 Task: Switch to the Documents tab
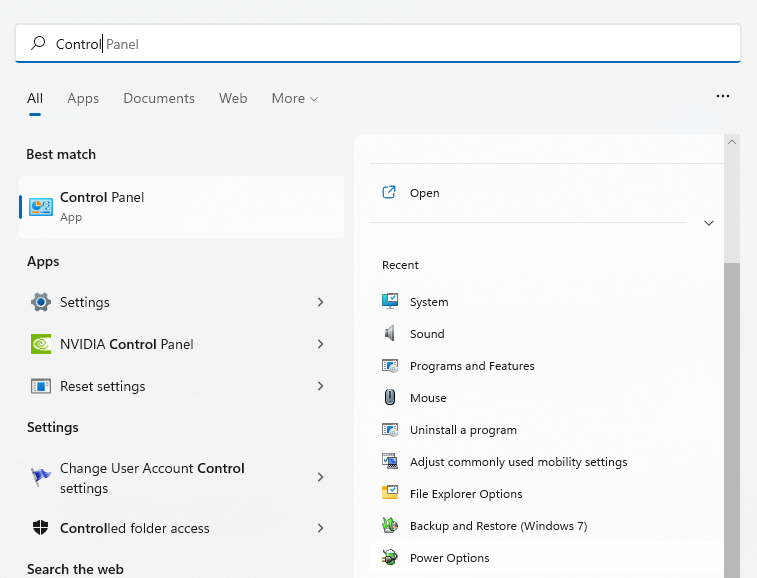click(159, 98)
